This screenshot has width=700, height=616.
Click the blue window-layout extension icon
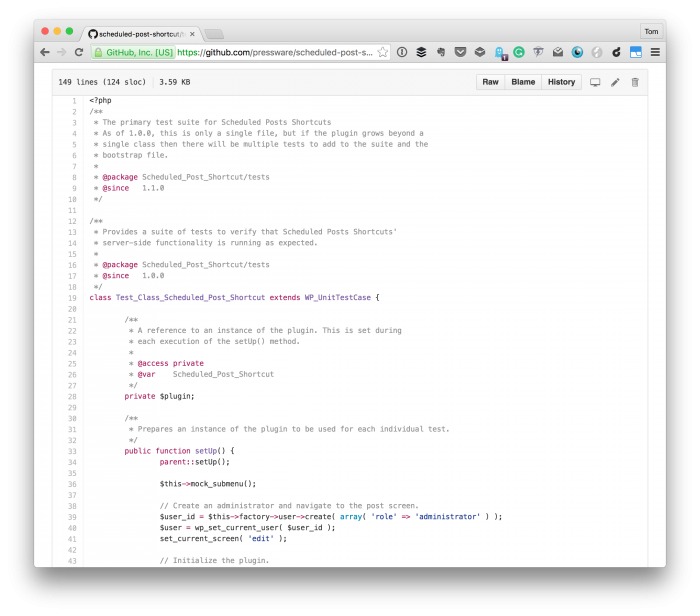tap(636, 52)
